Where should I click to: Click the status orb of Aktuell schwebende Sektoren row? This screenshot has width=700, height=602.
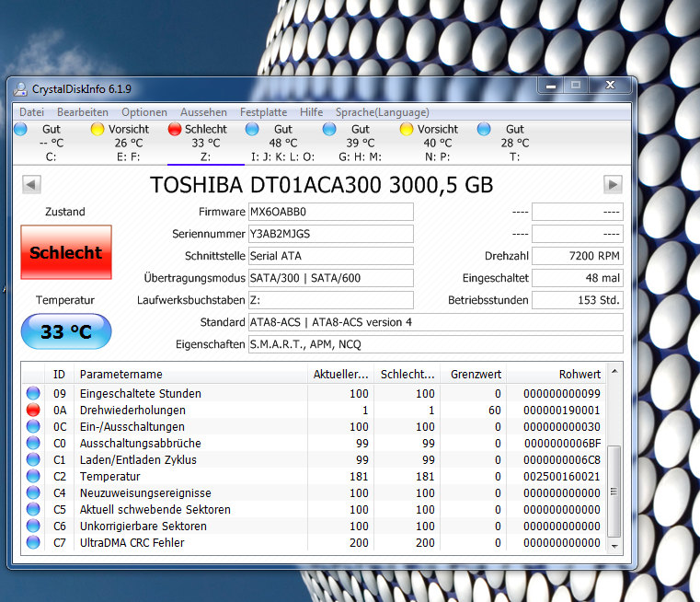[33, 509]
